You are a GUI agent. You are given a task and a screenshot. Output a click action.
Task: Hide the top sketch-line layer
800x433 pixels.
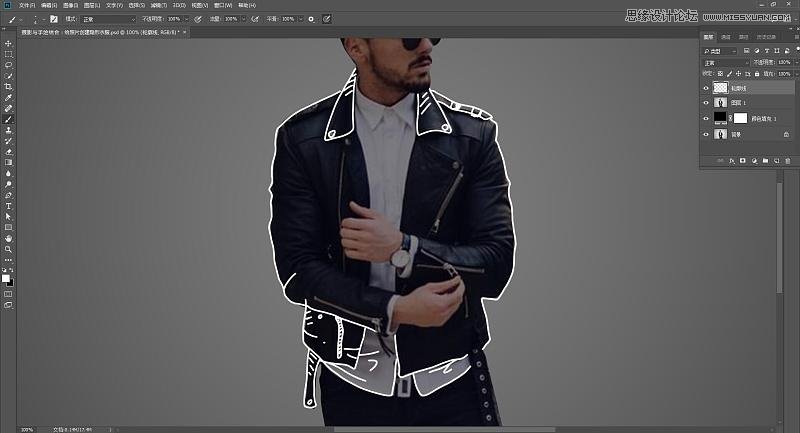click(706, 88)
